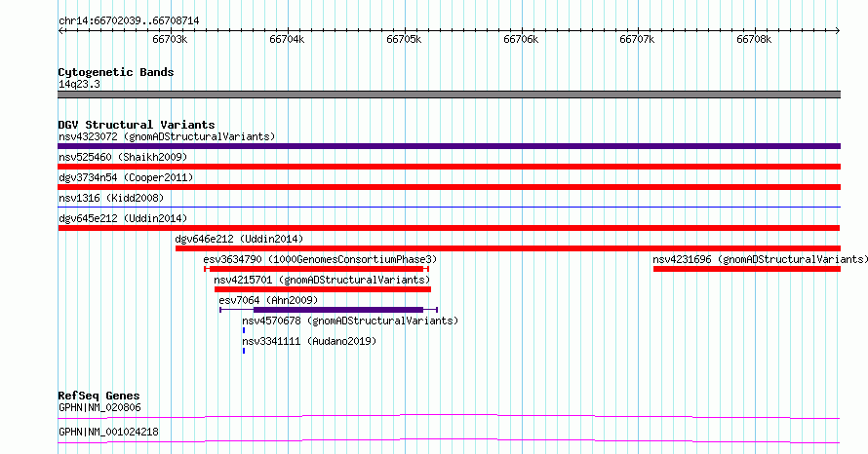Click the gray 14q23.3 cytogenetic band bar

click(449, 95)
